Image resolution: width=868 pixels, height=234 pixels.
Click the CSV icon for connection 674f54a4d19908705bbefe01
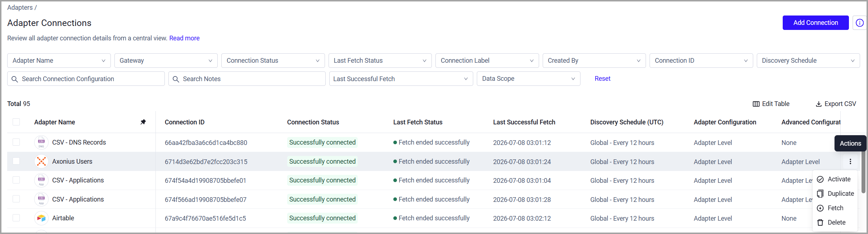click(x=41, y=180)
